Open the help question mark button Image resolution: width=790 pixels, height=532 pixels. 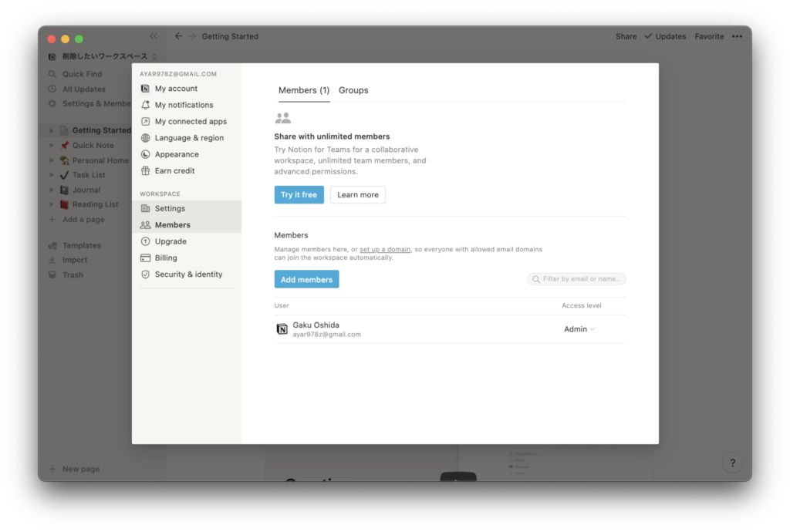pyautogui.click(x=733, y=463)
